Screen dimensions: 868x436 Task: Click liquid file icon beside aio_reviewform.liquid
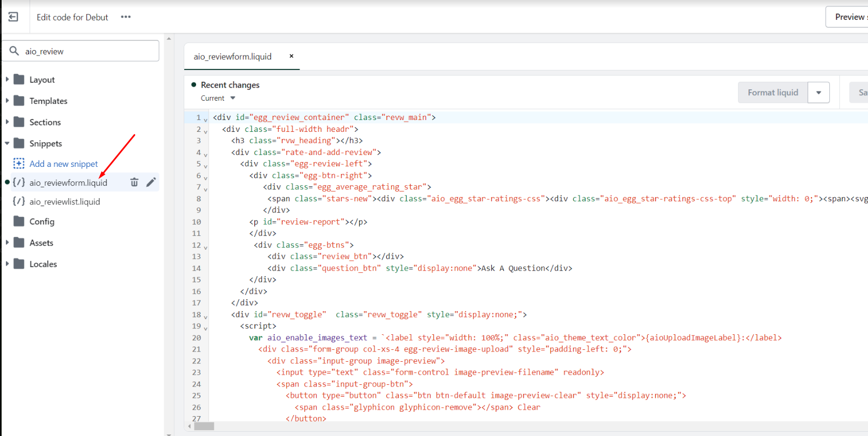[x=19, y=182]
